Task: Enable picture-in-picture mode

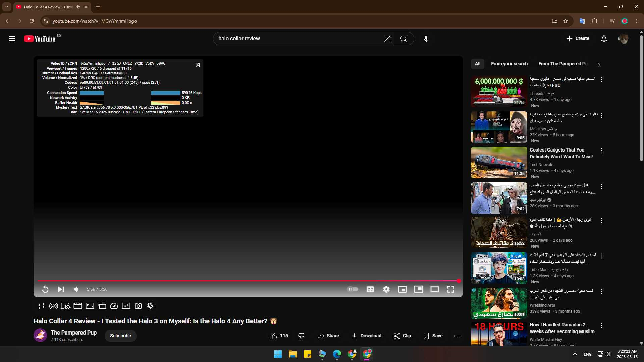Action: [419, 289]
